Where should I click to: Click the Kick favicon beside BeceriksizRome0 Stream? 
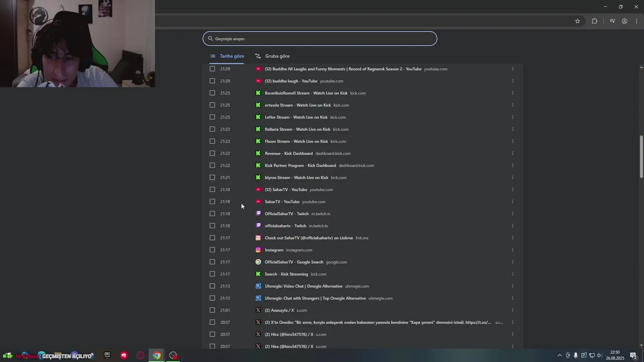pyautogui.click(x=258, y=93)
